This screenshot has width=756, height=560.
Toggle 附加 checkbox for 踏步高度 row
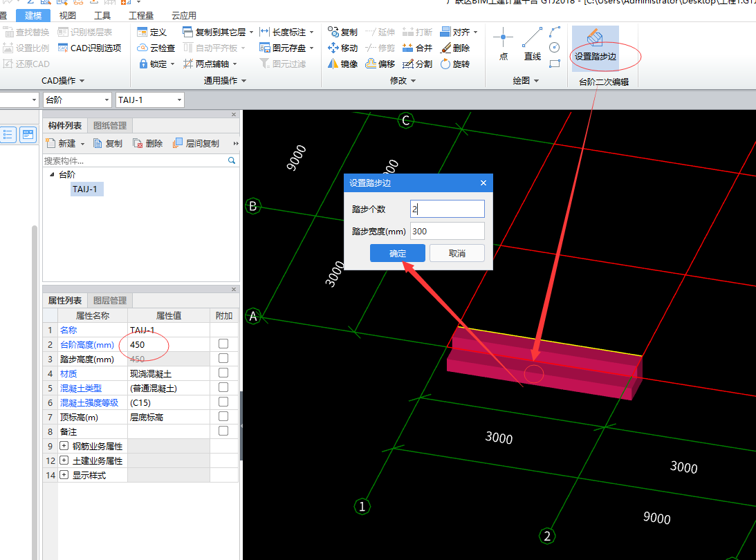point(223,358)
